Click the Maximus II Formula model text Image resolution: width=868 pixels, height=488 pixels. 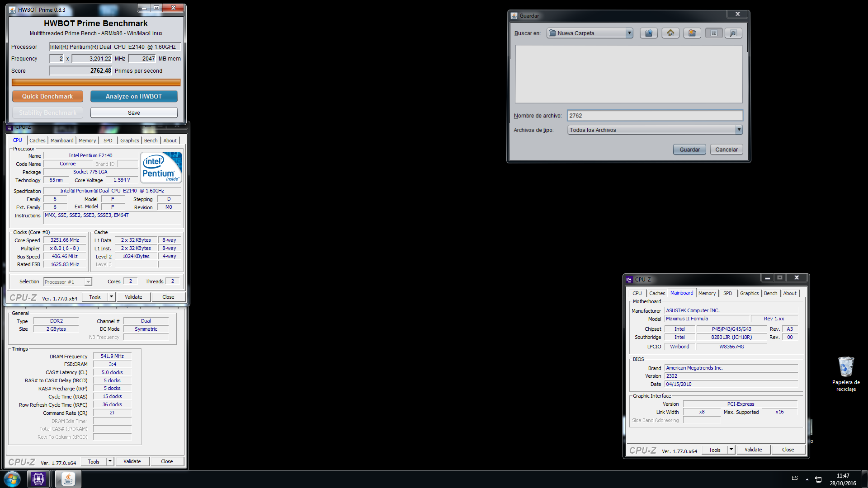click(x=687, y=319)
